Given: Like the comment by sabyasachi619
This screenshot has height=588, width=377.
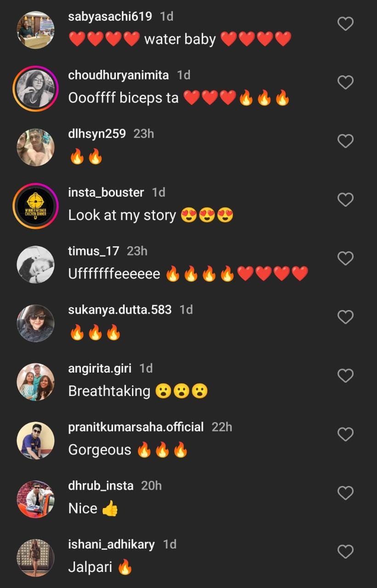Looking at the screenshot, I should point(345,23).
